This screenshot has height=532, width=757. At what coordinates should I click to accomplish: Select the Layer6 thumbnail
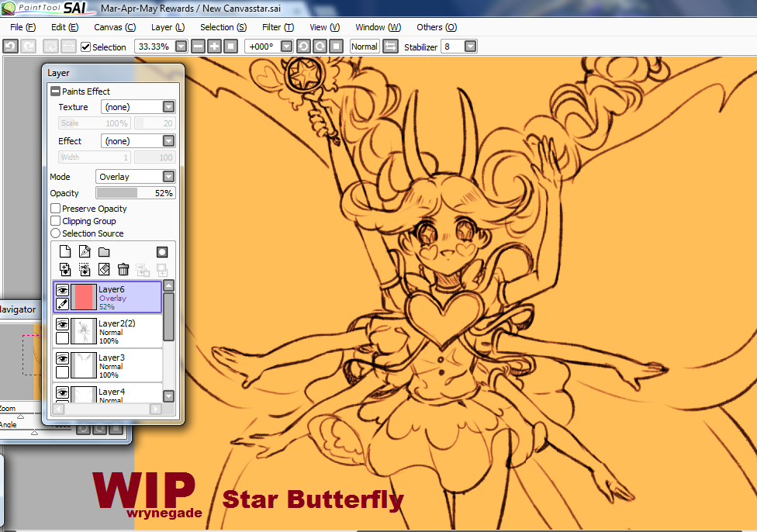coord(84,297)
